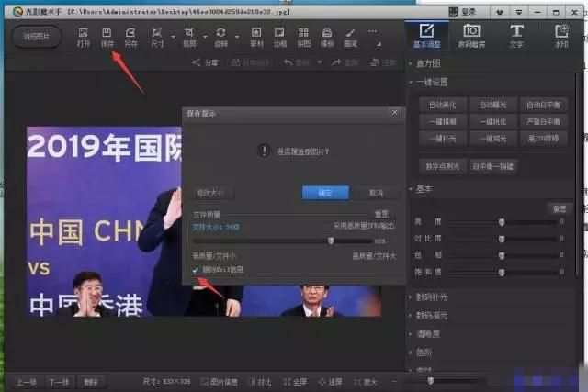Switch to the 水印 watermark tab

(x=561, y=36)
